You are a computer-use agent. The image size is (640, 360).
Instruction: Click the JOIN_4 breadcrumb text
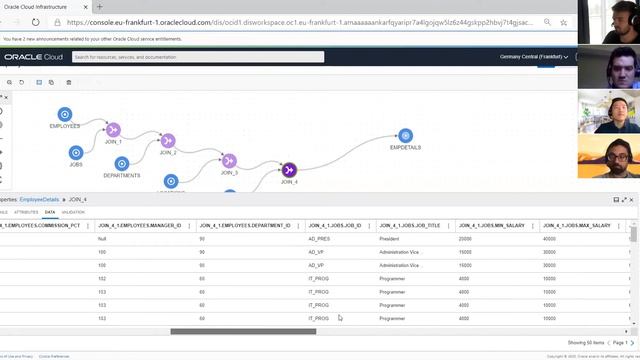pyautogui.click(x=78, y=200)
